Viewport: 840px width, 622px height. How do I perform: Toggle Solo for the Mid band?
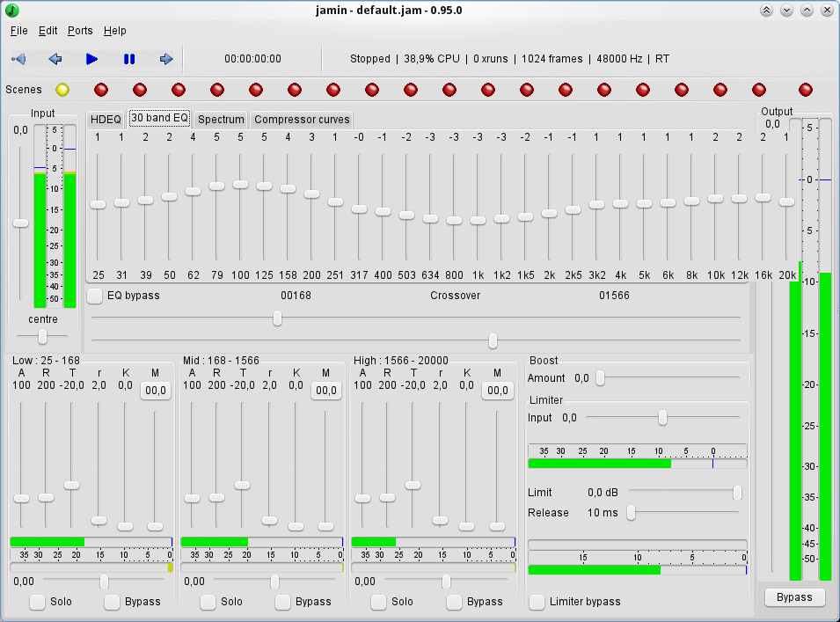(208, 602)
